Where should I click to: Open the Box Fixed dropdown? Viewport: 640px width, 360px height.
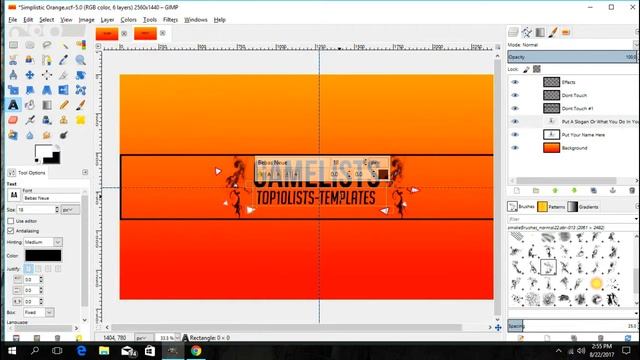point(38,312)
